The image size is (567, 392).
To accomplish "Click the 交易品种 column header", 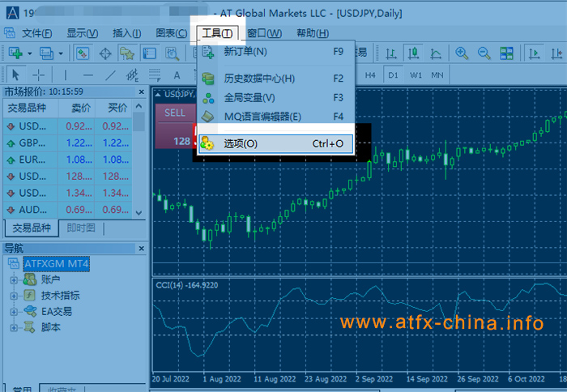I will pyautogui.click(x=31, y=108).
